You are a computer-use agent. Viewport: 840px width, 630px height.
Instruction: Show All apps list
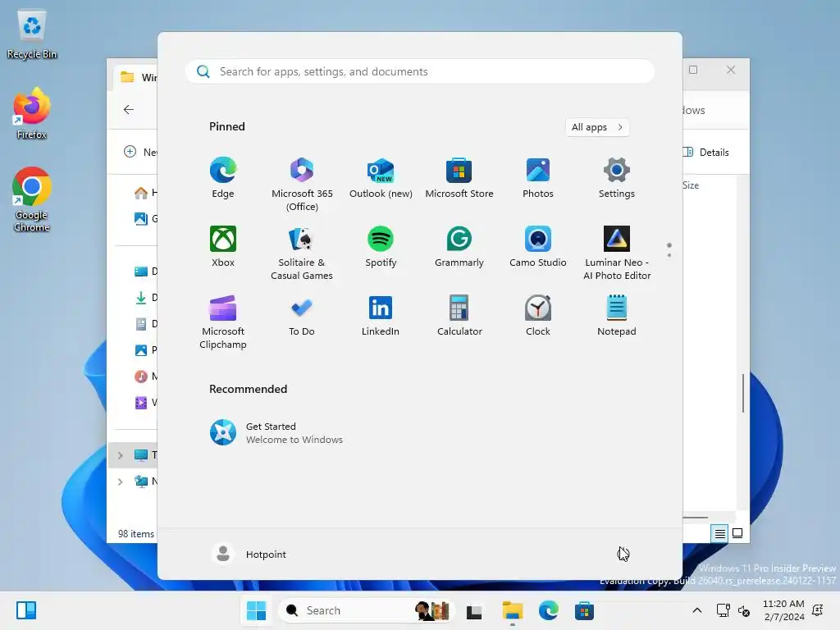click(x=597, y=127)
